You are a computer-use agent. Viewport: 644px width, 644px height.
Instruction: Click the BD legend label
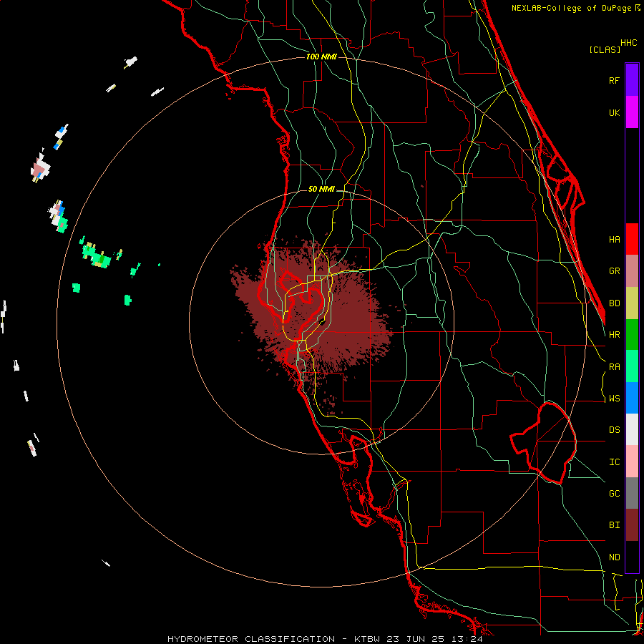tap(614, 303)
